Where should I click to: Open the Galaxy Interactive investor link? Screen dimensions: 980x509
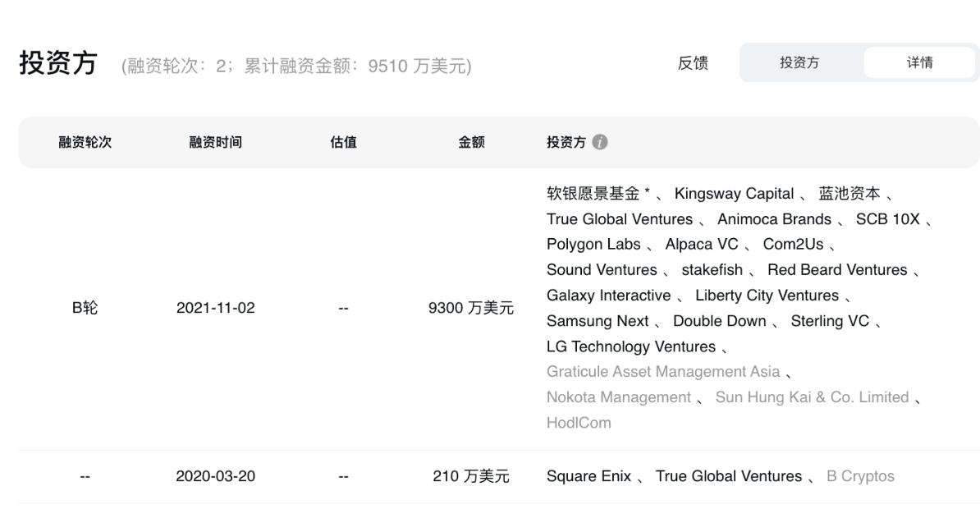(x=608, y=296)
